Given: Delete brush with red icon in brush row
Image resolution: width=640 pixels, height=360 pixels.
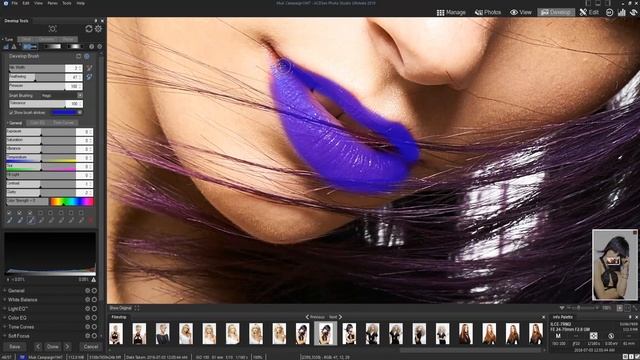Looking at the screenshot, I should coord(91,220).
